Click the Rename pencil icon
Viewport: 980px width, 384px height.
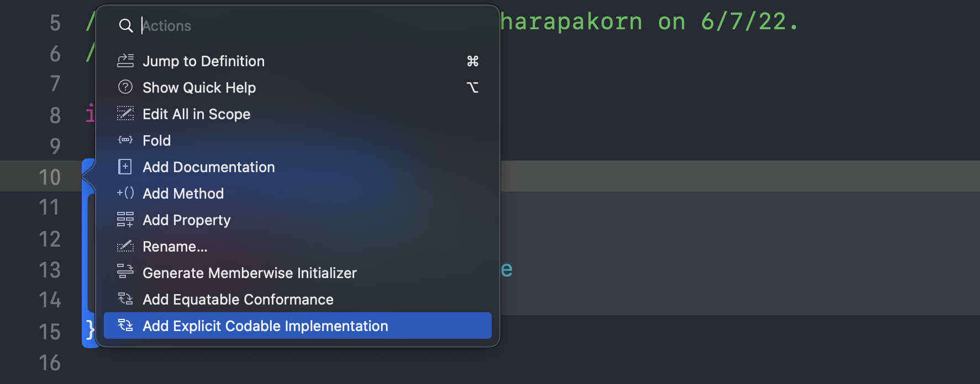coord(125,246)
